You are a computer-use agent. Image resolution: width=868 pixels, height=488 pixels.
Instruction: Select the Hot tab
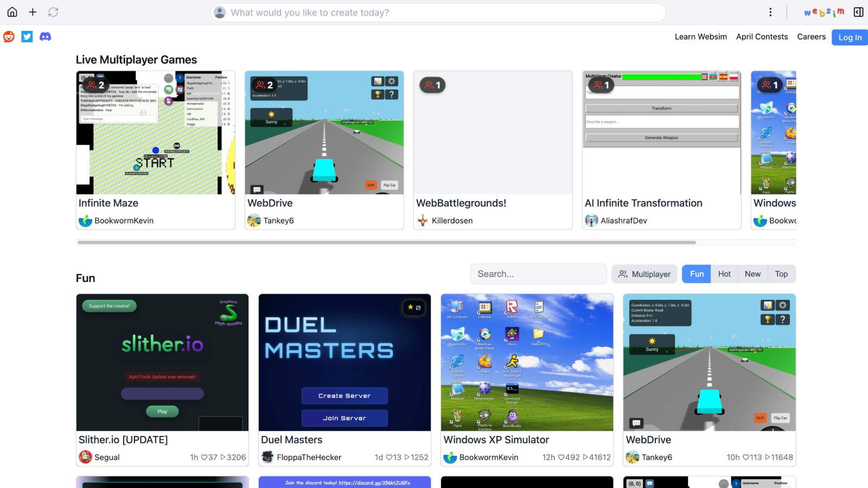[724, 274]
